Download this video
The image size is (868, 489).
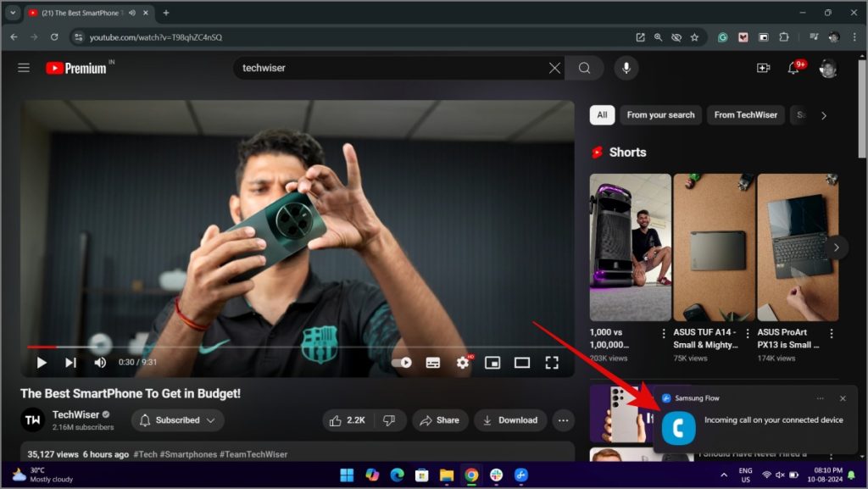point(509,420)
